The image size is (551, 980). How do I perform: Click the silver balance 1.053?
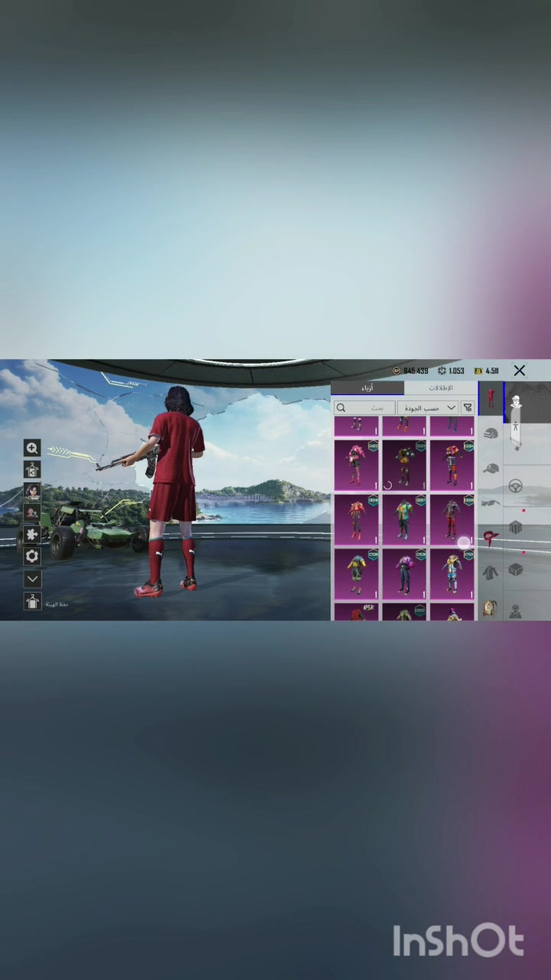point(452,371)
